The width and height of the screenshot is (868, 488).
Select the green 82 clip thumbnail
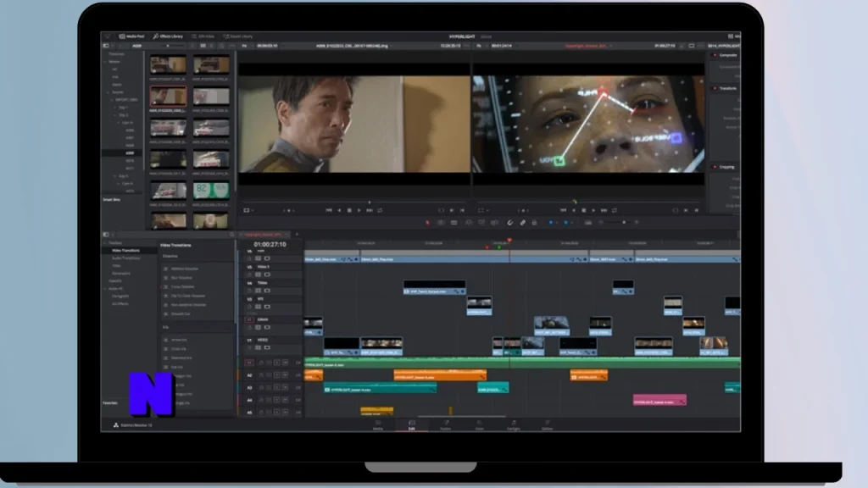pyautogui.click(x=211, y=191)
